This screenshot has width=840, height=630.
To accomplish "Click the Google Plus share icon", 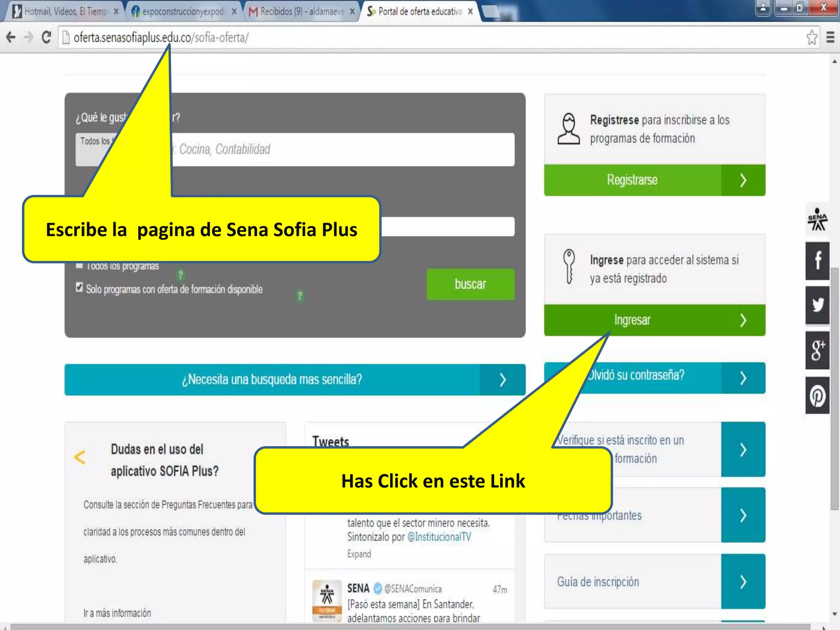I will [817, 350].
